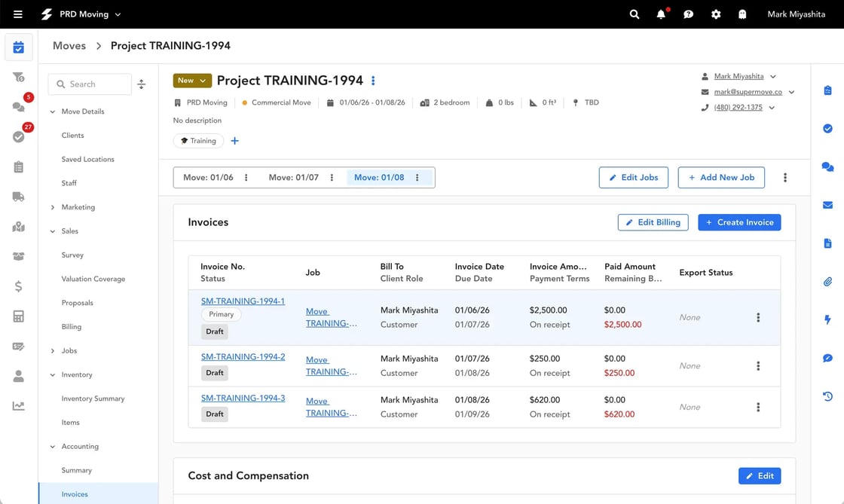Select the Move: 01/06 tab

pyautogui.click(x=209, y=178)
